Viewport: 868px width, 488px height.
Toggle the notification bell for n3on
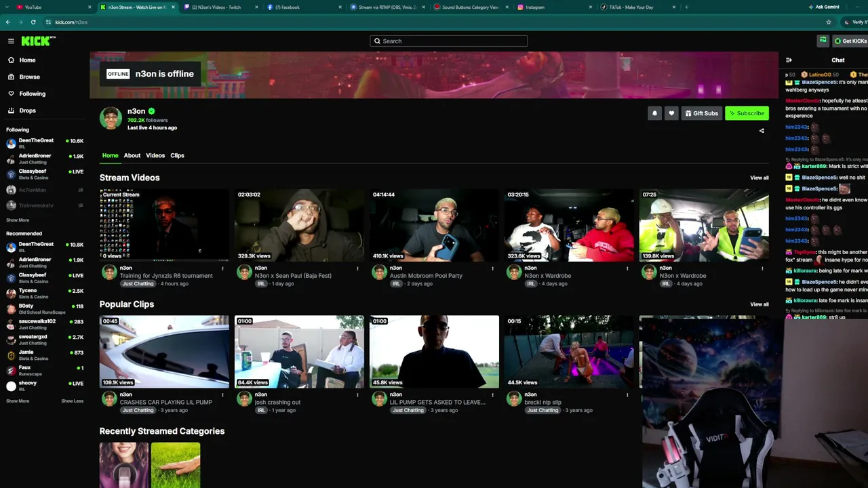tap(654, 113)
